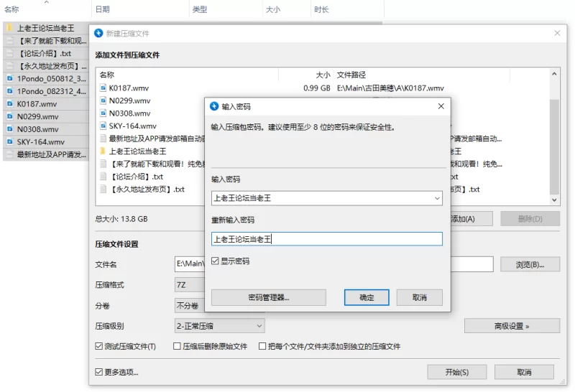Untick the 更多选项 checkbox

[x=99, y=372]
